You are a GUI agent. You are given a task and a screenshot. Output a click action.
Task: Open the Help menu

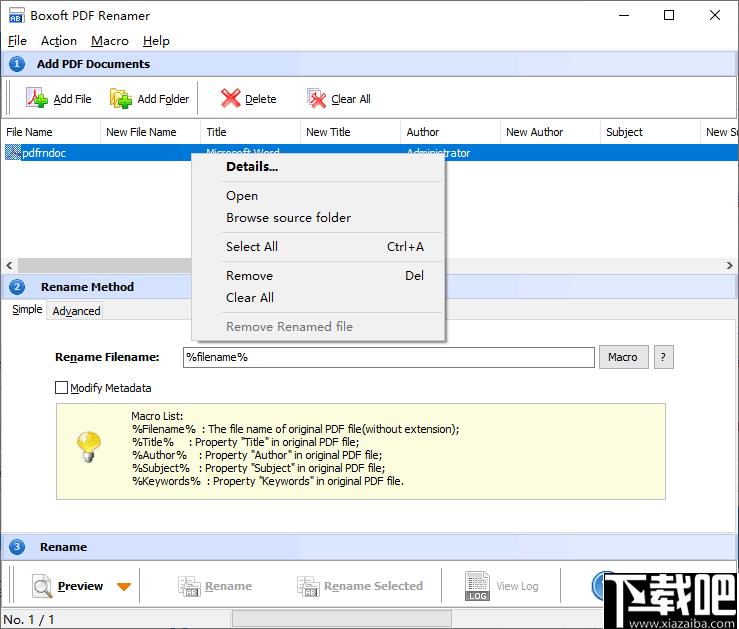point(156,41)
